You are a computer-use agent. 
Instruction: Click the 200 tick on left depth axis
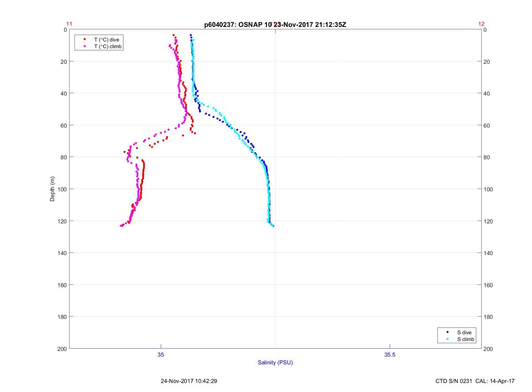[x=63, y=349]
